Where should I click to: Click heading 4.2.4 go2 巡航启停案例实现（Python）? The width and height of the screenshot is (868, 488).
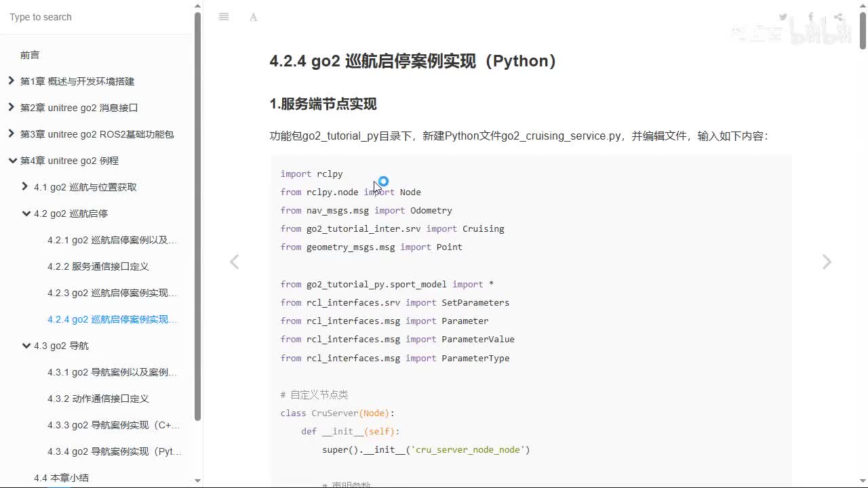(415, 61)
